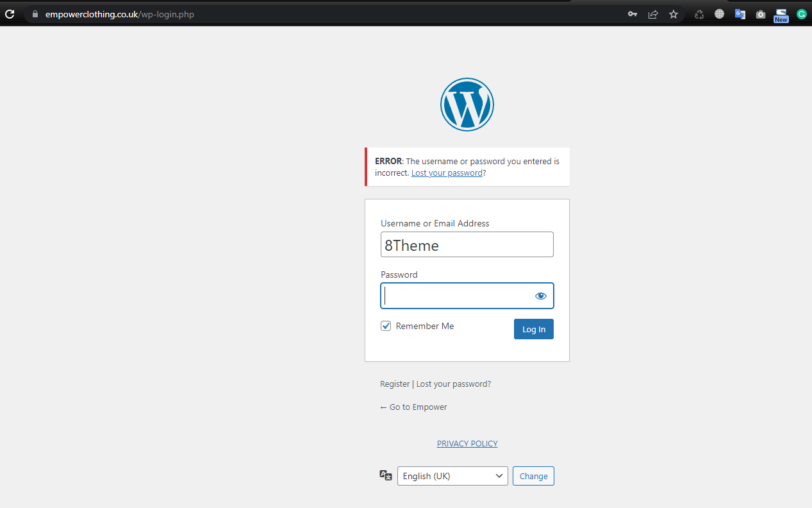Click the WordPress logo
Viewport: 812px width, 508px height.
click(x=467, y=105)
